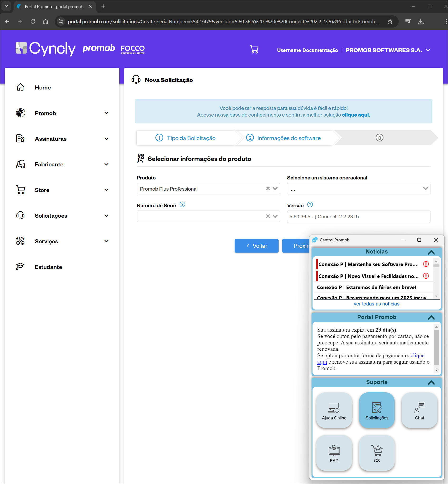This screenshot has width=448, height=484.
Task: Click the Próximo button
Action: 296,246
